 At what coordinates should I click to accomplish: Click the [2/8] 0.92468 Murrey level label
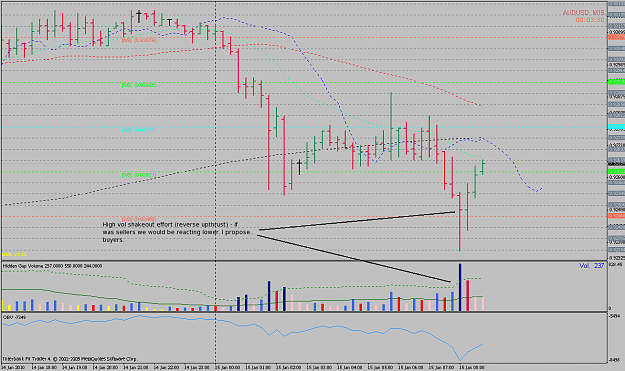(139, 219)
